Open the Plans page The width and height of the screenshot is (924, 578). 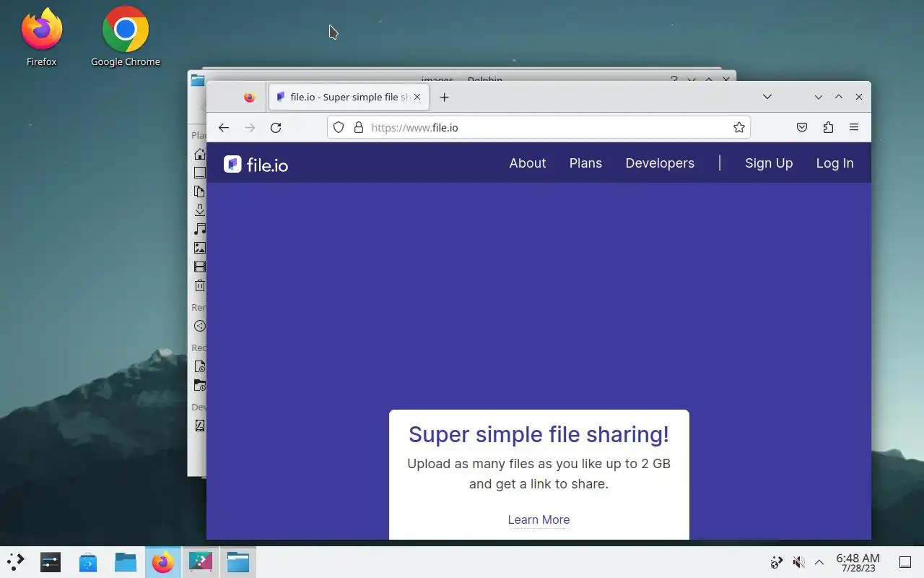coord(585,163)
